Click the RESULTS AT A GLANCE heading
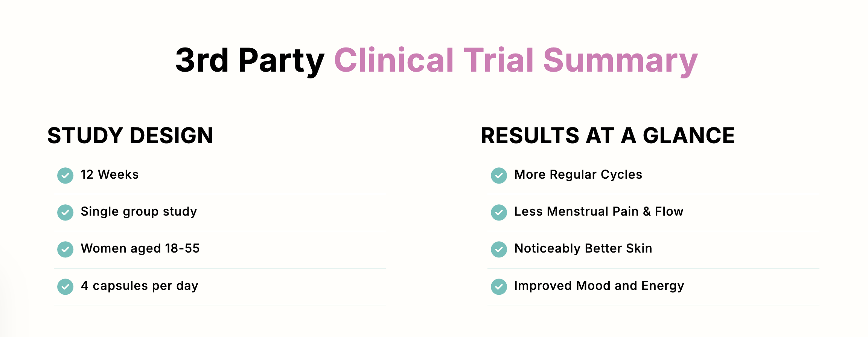Image resolution: width=868 pixels, height=337 pixels. click(x=608, y=135)
